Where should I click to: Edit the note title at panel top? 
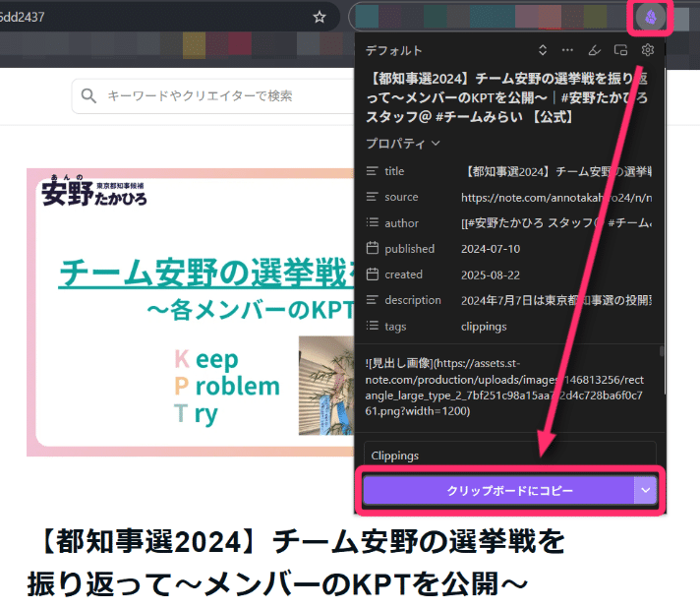[x=506, y=97]
